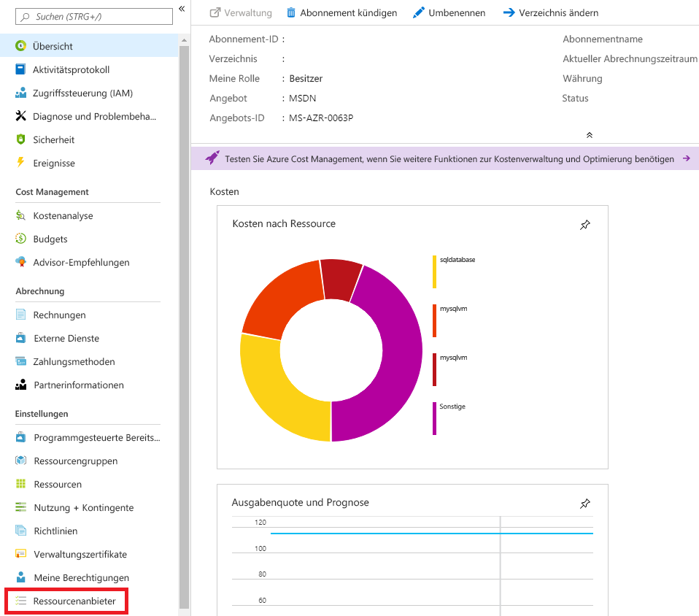Collapse the left navigation with the double chevron
This screenshot has height=616, width=699.
click(181, 9)
